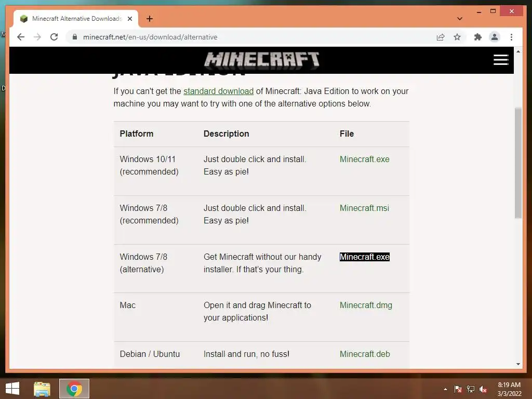Click the page vertical scrollbar thumb
The image size is (532, 399).
(518, 163)
